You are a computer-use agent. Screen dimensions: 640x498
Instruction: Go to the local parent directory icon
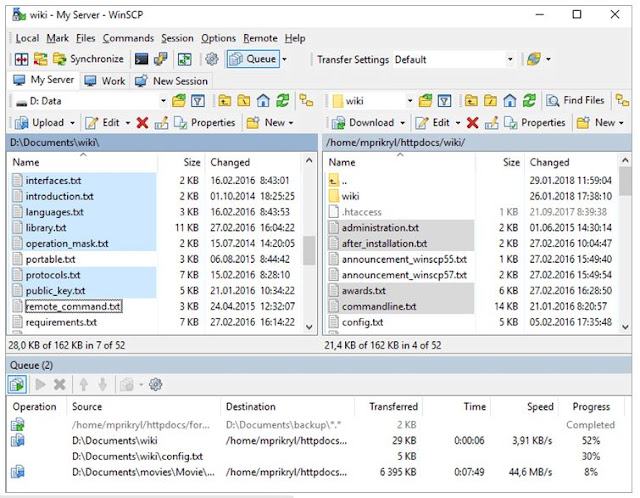pos(224,100)
